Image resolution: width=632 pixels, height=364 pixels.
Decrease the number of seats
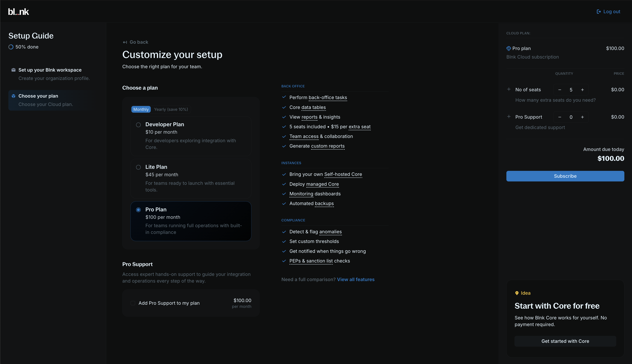click(560, 90)
